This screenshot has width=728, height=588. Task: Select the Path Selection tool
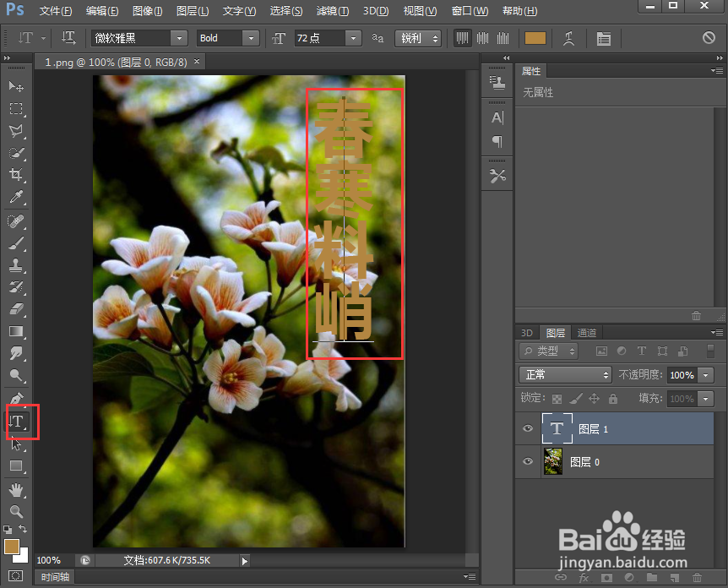pyautogui.click(x=16, y=444)
